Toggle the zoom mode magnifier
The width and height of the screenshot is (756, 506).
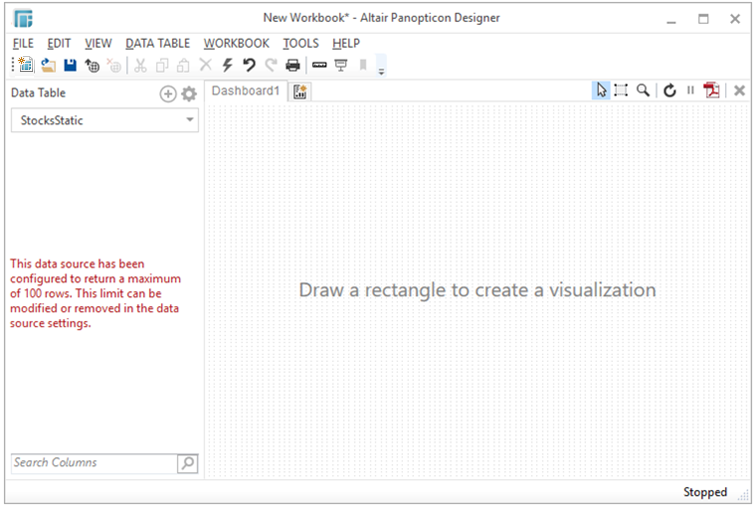point(643,90)
